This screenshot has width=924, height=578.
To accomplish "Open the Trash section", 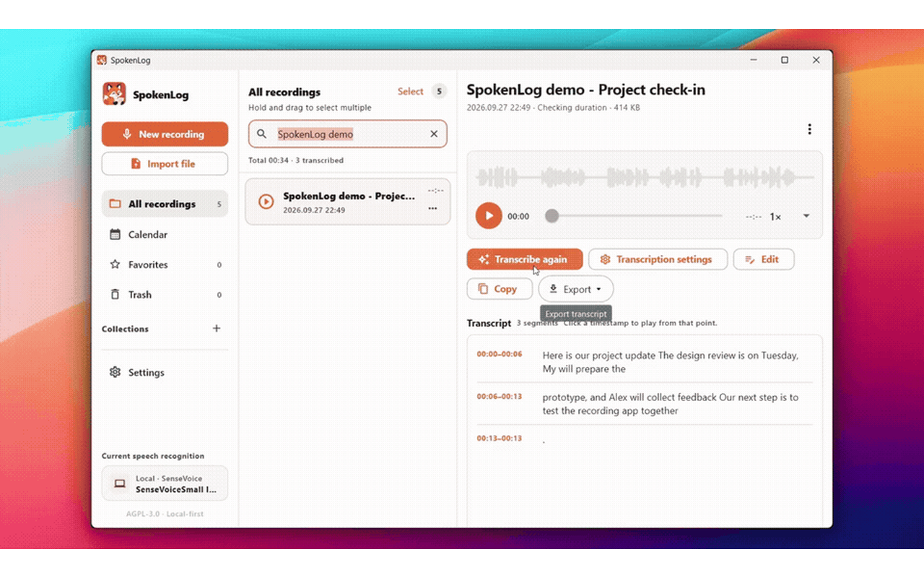I will tap(165, 294).
